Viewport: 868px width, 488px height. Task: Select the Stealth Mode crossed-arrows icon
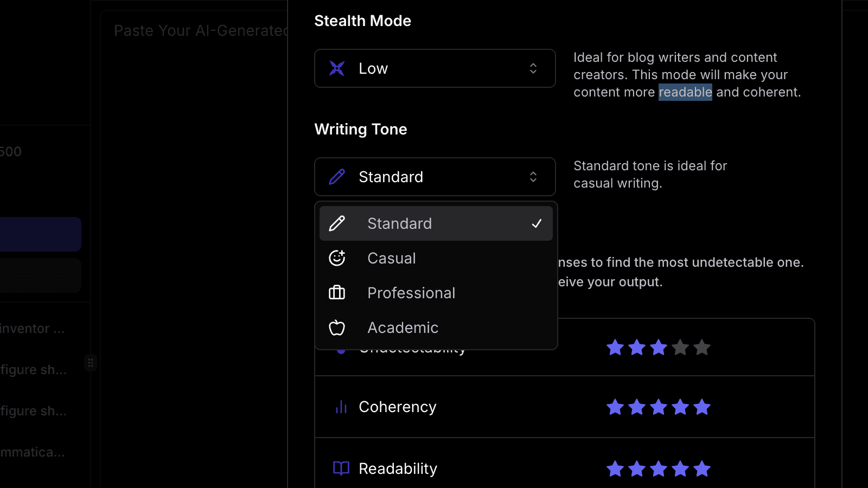336,68
